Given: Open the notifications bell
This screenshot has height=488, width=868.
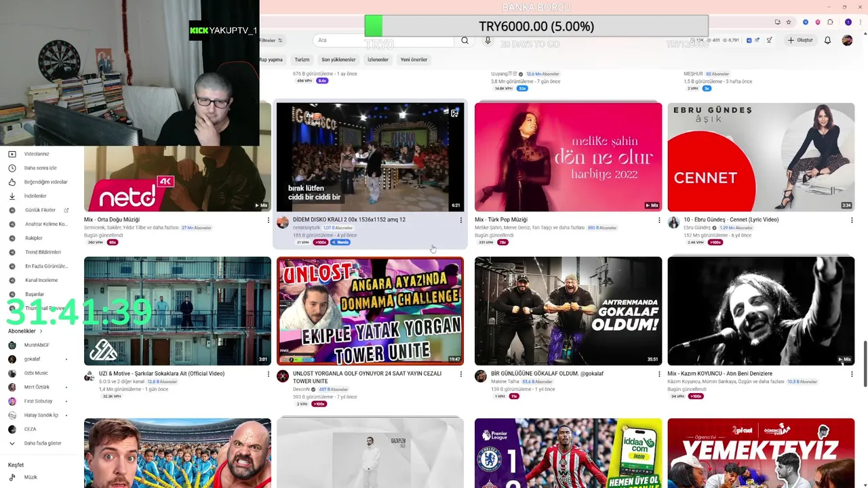Looking at the screenshot, I should pyautogui.click(x=827, y=40).
